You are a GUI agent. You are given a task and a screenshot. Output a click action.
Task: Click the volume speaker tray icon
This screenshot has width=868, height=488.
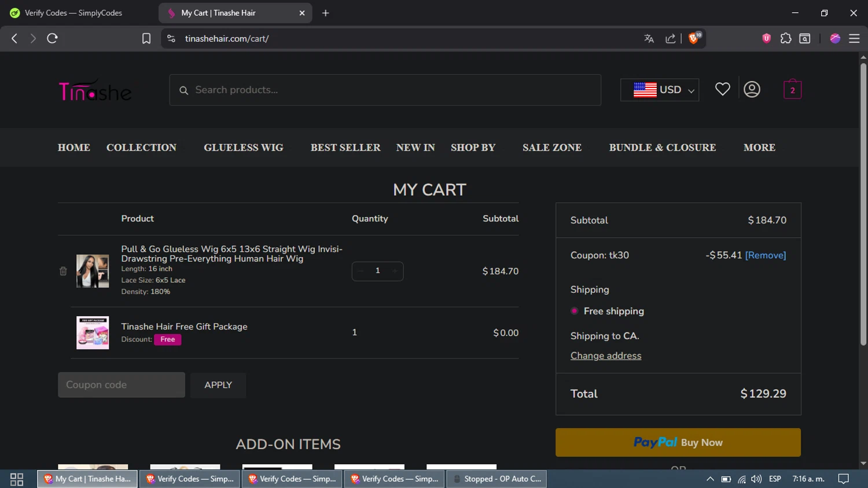tap(756, 479)
